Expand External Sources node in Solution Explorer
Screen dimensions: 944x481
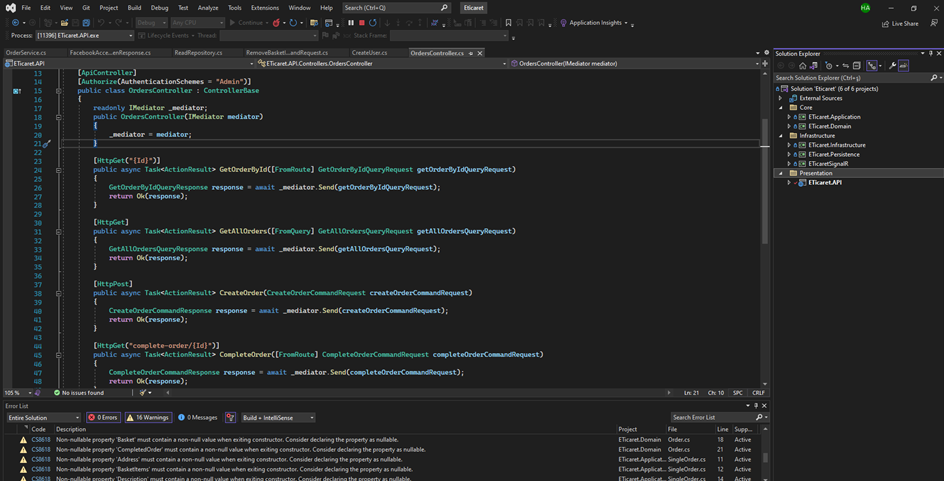click(x=780, y=98)
